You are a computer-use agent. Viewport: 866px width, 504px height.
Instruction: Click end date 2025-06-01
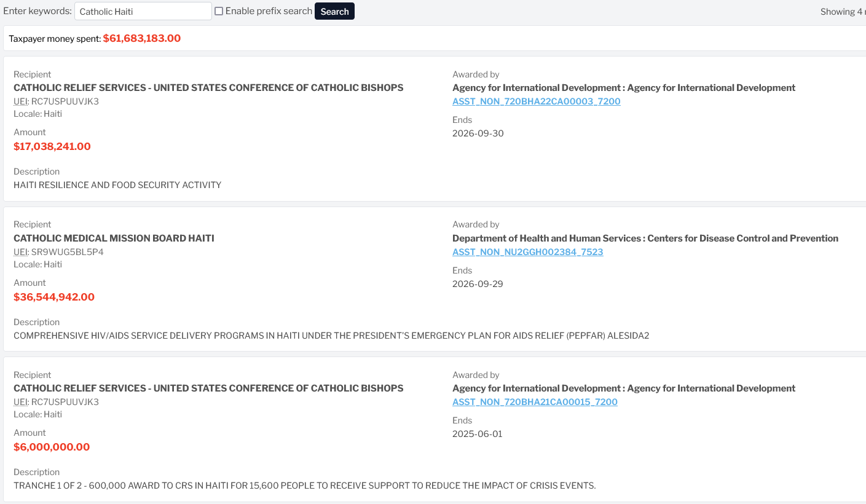(x=478, y=434)
